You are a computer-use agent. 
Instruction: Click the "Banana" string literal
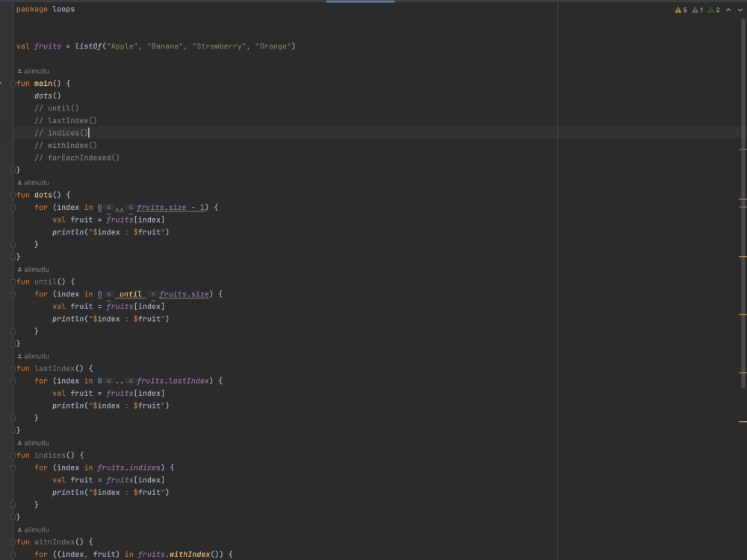165,46
